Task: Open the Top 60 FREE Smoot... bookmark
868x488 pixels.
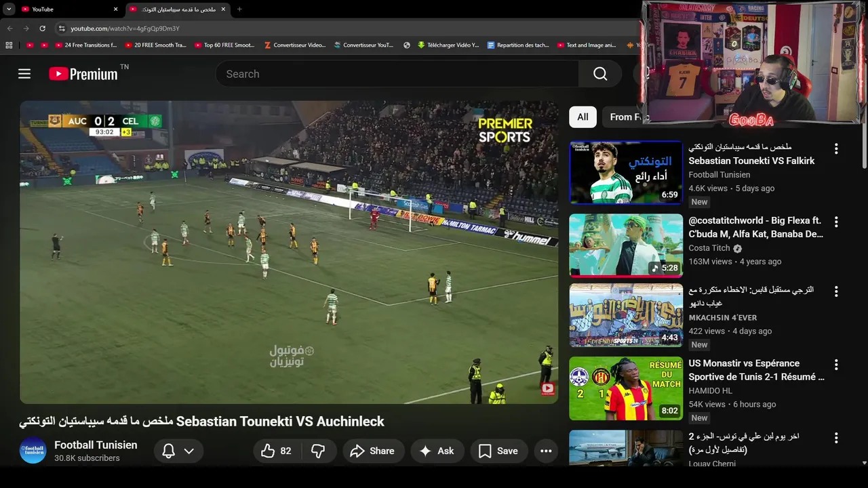Action: [x=224, y=45]
